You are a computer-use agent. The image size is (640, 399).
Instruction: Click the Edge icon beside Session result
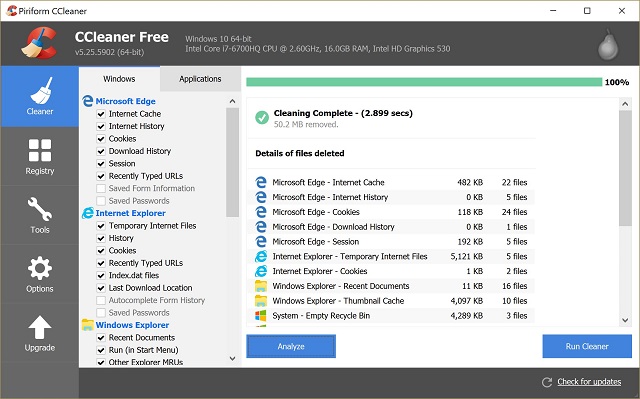tap(261, 242)
